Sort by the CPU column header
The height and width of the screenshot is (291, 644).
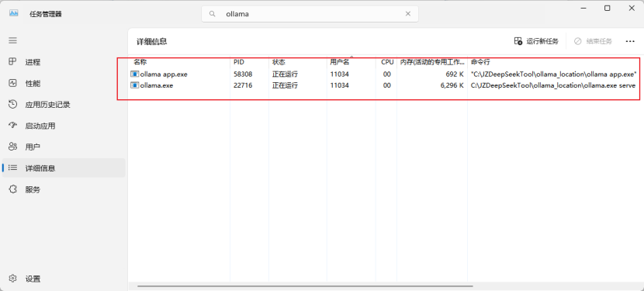click(x=386, y=62)
